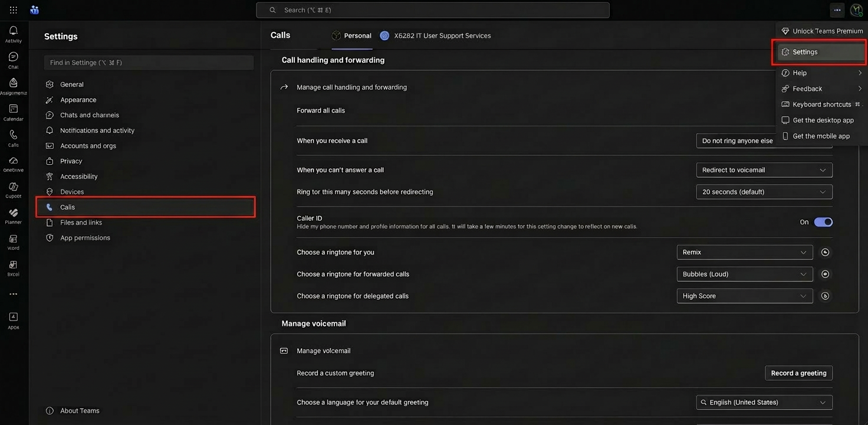Open the English (United States) language dropdown
868x425 pixels.
point(764,403)
